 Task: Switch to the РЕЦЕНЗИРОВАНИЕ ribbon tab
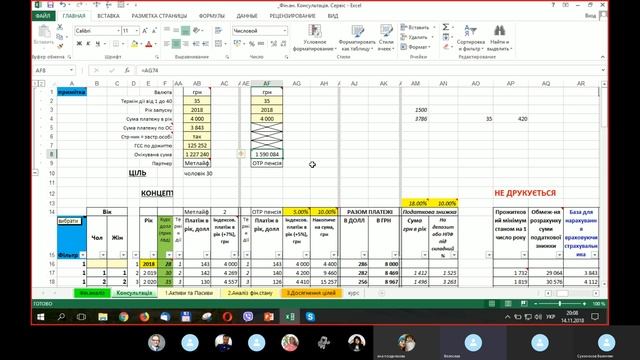pos(292,16)
